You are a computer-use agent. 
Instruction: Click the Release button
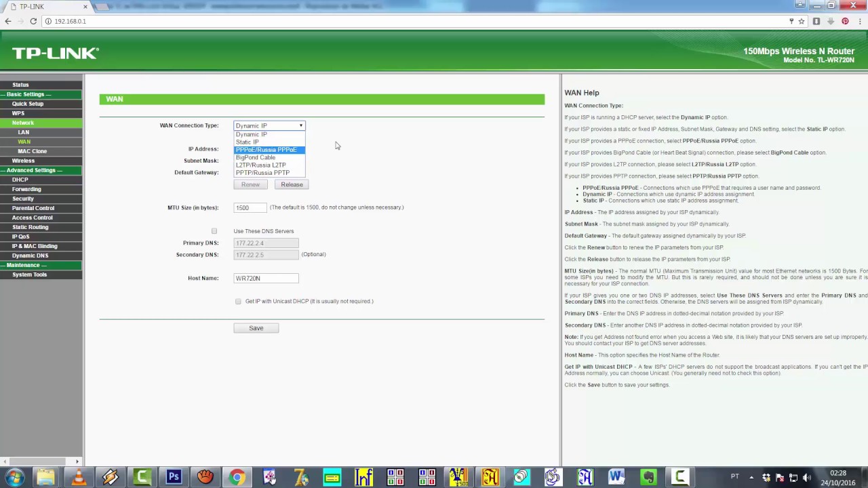click(292, 184)
